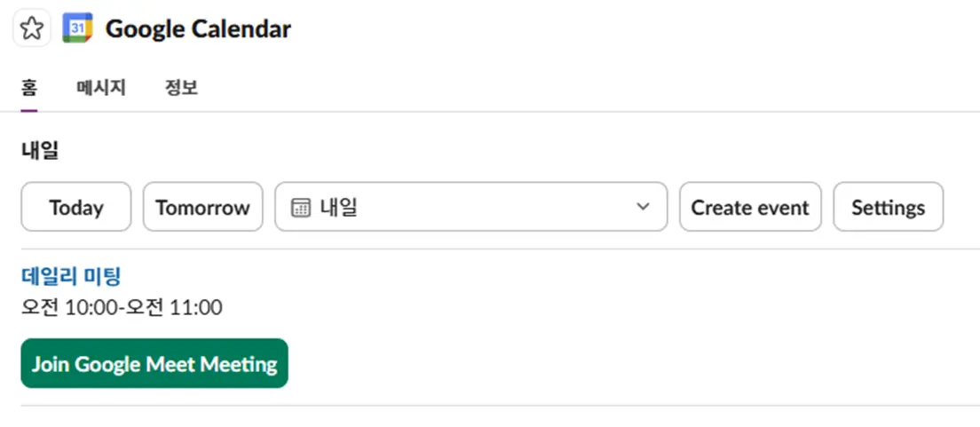Screen dimensions: 980x427
Task: Expand the date picker chevron arrow
Action: click(644, 208)
